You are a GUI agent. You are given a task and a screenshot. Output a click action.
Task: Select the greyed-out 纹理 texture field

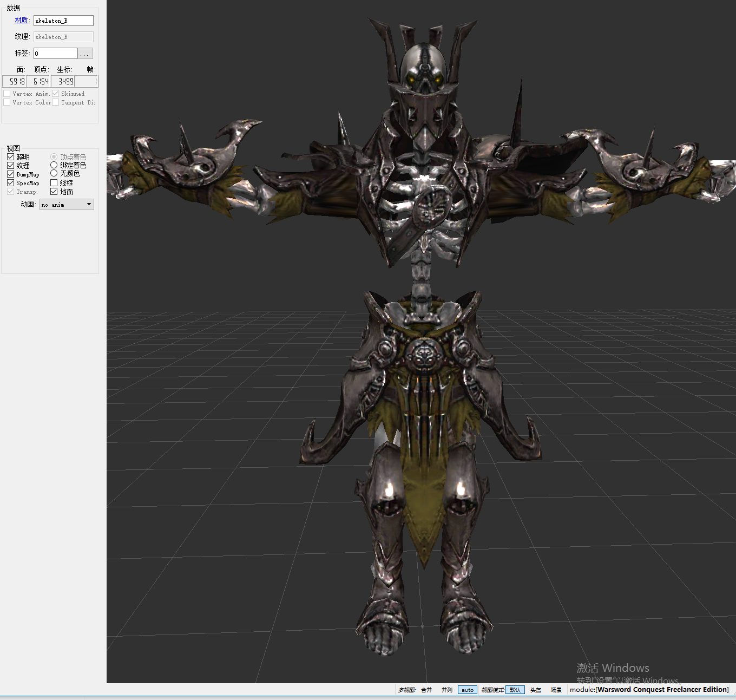(x=63, y=37)
